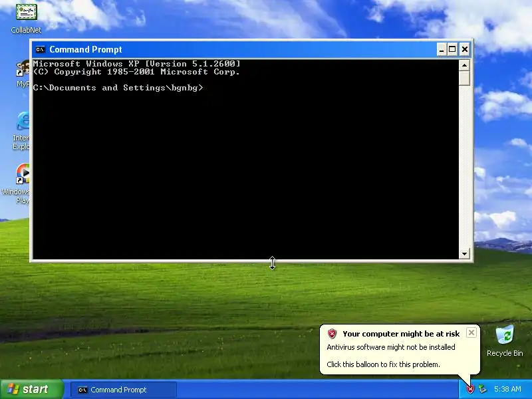Click the 'Click this balloon to fix this problem' text
Screen dimensions: 532x399
coord(384,364)
